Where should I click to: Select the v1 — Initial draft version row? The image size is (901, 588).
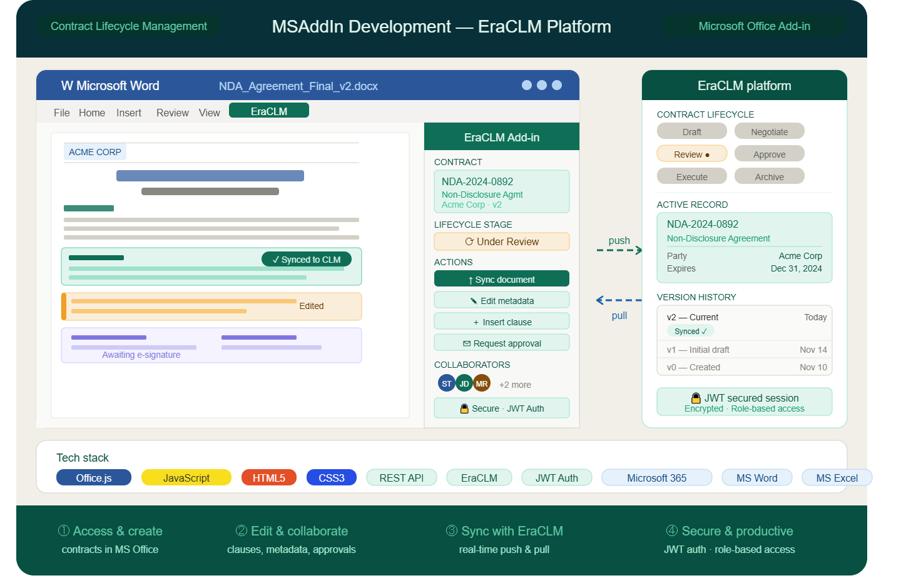[x=745, y=350]
